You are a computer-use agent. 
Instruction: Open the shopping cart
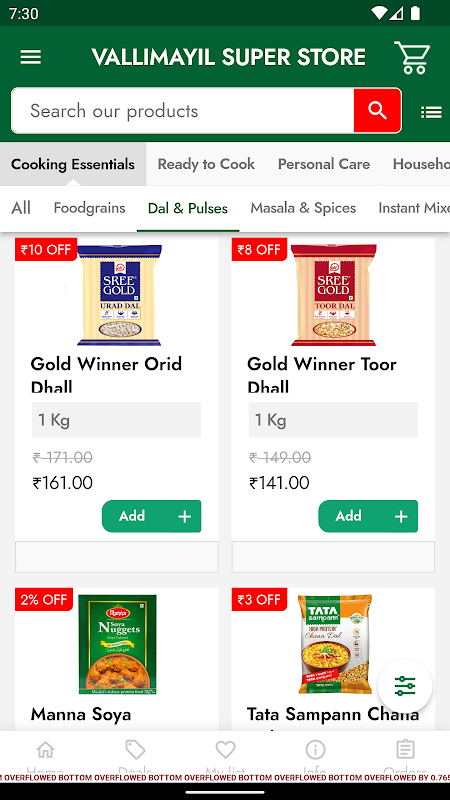(x=412, y=58)
